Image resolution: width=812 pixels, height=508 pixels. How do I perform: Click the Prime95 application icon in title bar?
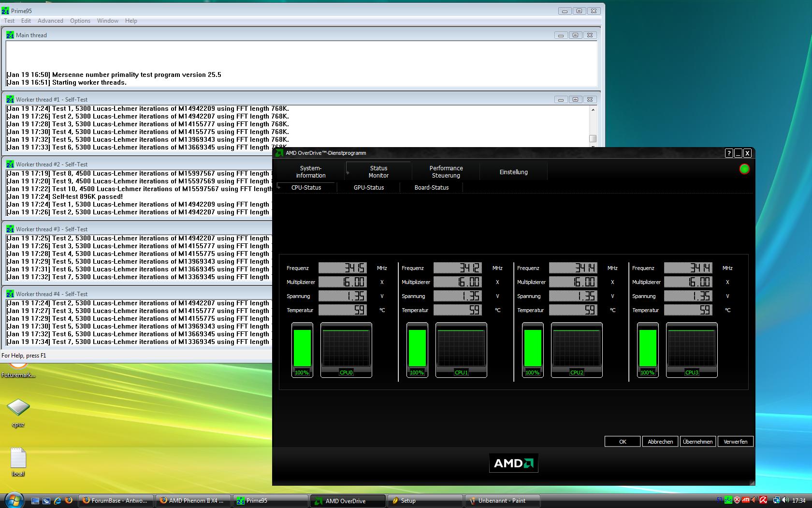[x=5, y=11]
